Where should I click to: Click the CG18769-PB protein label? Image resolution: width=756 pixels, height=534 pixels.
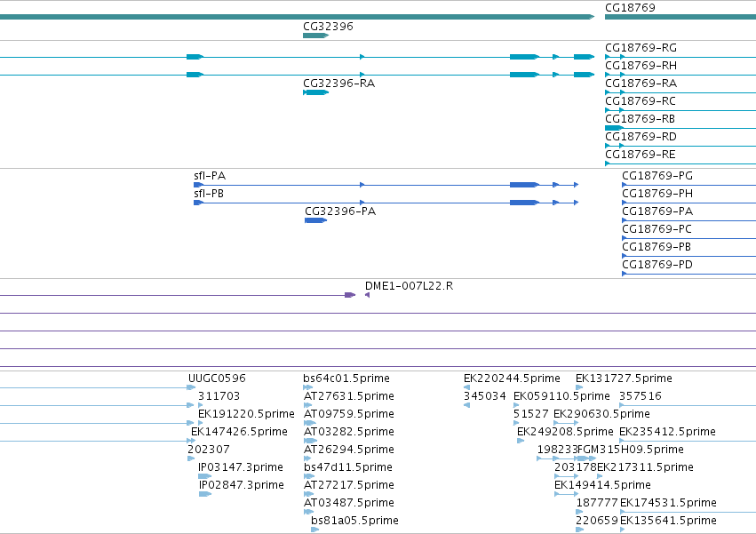[657, 248]
